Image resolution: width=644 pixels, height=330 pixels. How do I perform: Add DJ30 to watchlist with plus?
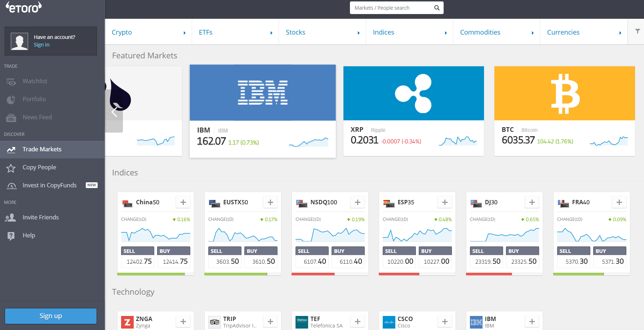pos(532,202)
